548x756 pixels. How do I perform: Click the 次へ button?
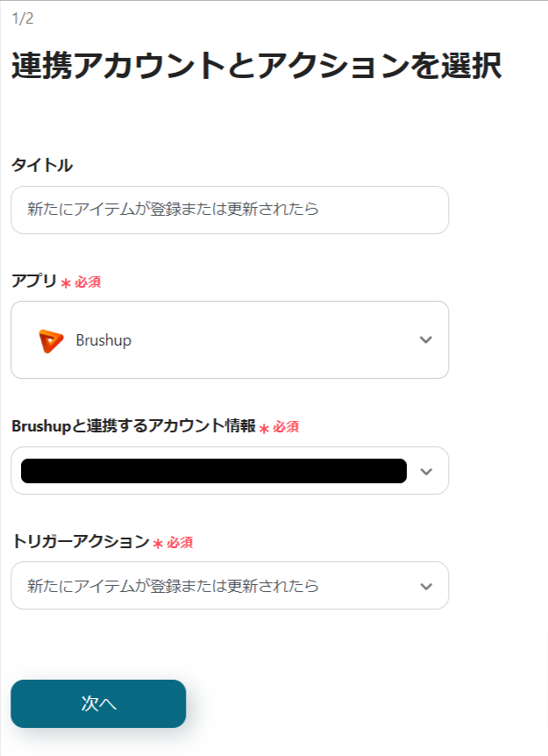click(x=98, y=703)
